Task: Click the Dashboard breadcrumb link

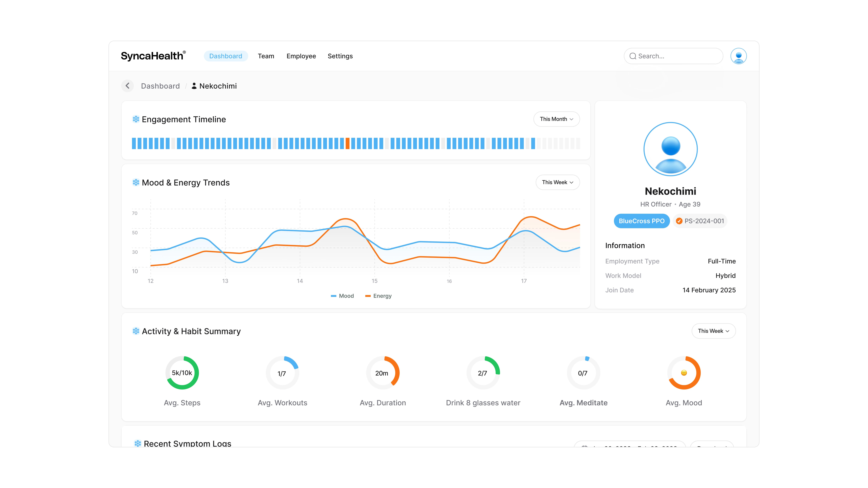Action: 160,86
